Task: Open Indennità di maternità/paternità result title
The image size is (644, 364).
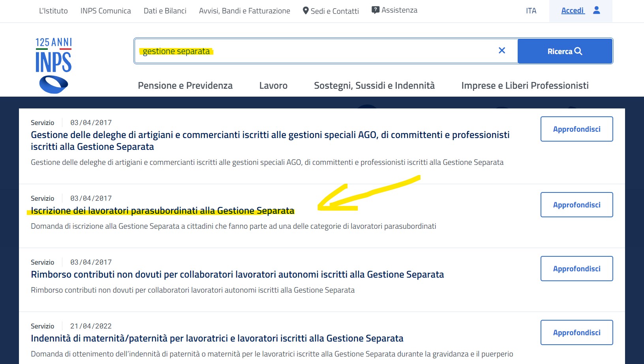Action: click(x=217, y=338)
